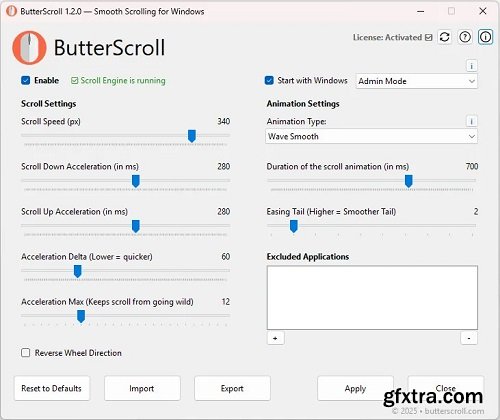500x420 pixels.
Task: Click Reset to Defaults button
Action: pos(52,388)
